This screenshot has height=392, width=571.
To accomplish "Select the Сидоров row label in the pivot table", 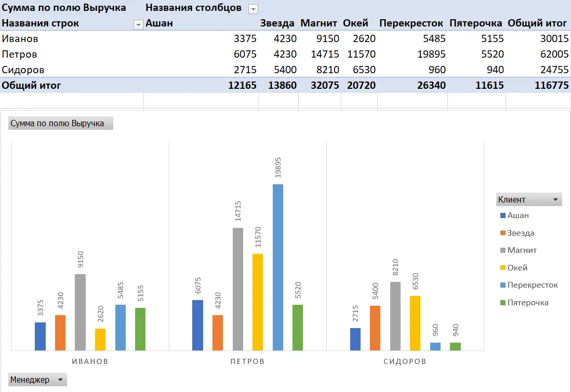I will tap(23, 70).
